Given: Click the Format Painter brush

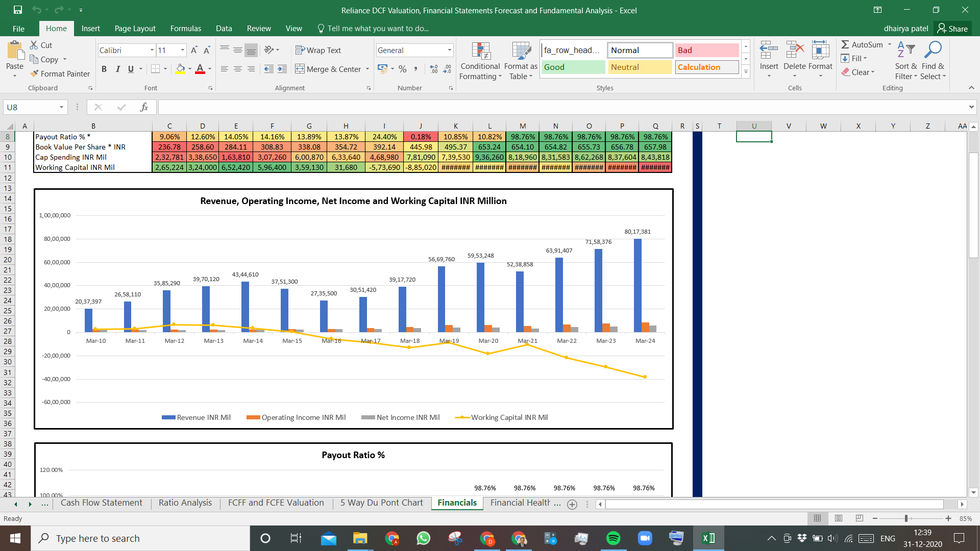Looking at the screenshot, I should (x=60, y=73).
